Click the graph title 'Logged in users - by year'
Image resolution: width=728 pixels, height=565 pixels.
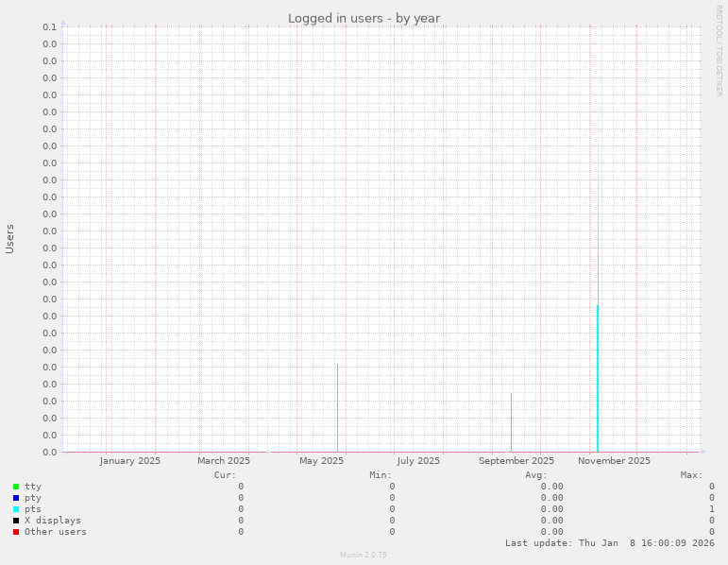[364, 18]
